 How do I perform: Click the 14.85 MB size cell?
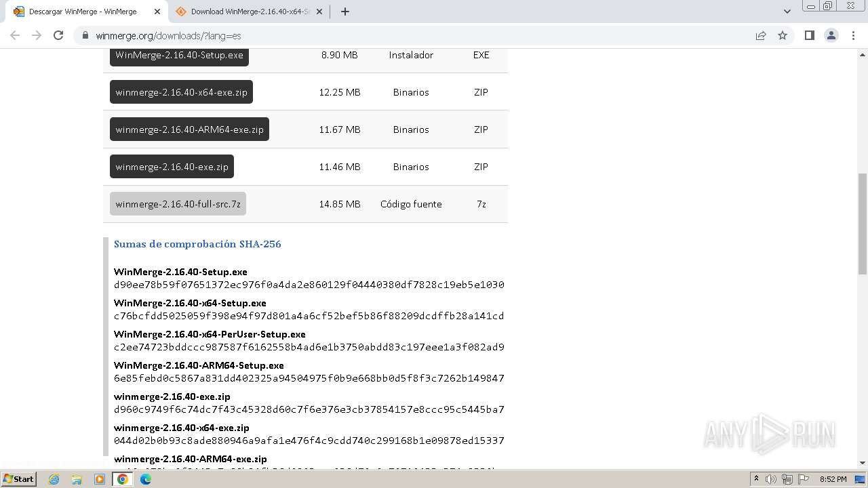coord(340,204)
